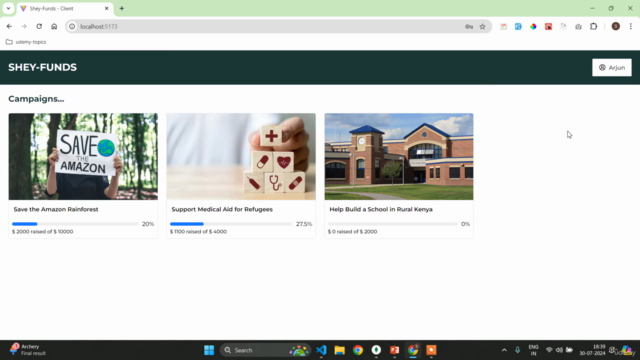This screenshot has width=640, height=360.
Task: Open the Wi-Fi network tray icon
Action: pyautogui.click(x=549, y=350)
